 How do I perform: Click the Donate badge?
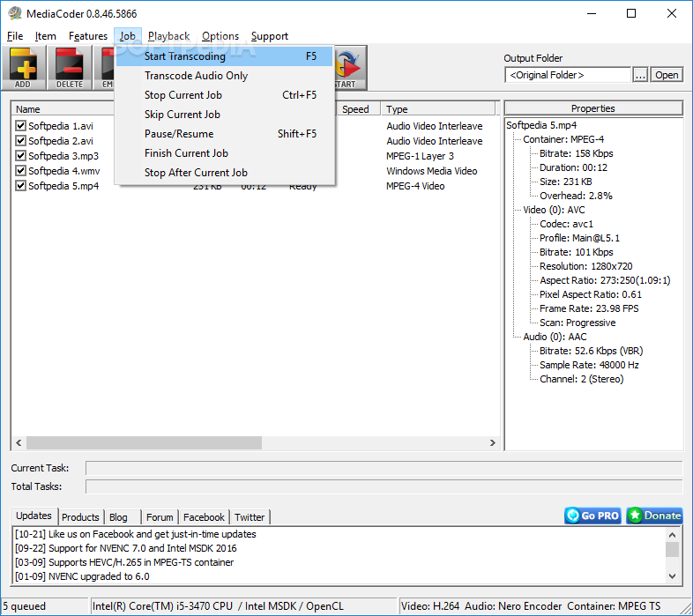pos(654,516)
